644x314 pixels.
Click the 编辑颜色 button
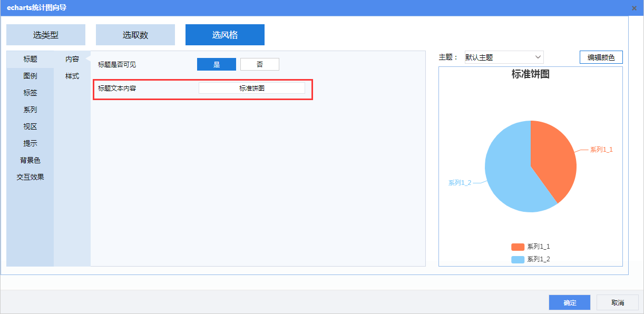(x=601, y=57)
